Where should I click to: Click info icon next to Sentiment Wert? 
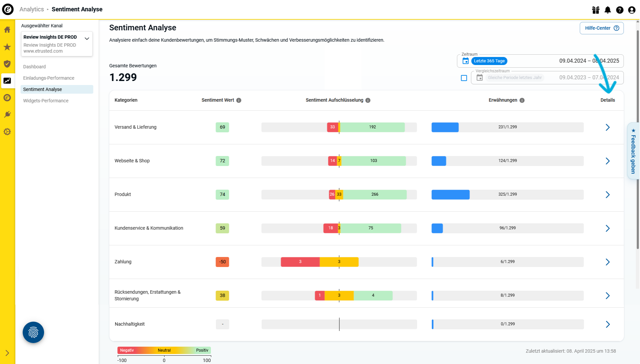point(239,100)
